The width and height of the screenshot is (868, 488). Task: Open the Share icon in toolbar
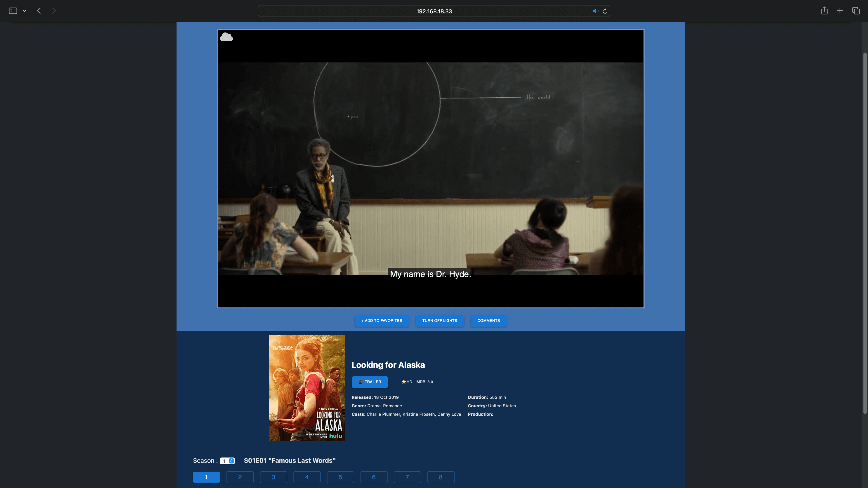click(824, 11)
